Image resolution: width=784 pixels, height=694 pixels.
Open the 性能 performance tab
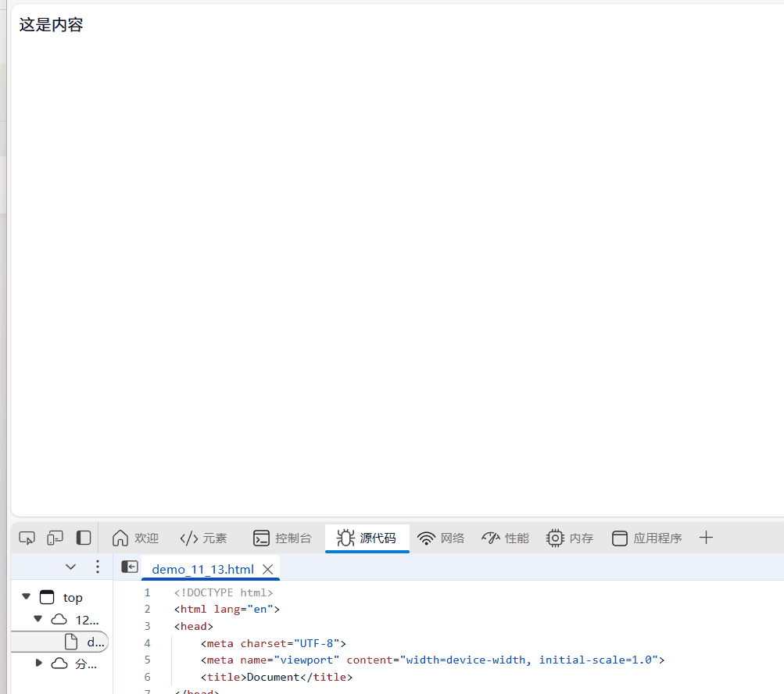[505, 538]
